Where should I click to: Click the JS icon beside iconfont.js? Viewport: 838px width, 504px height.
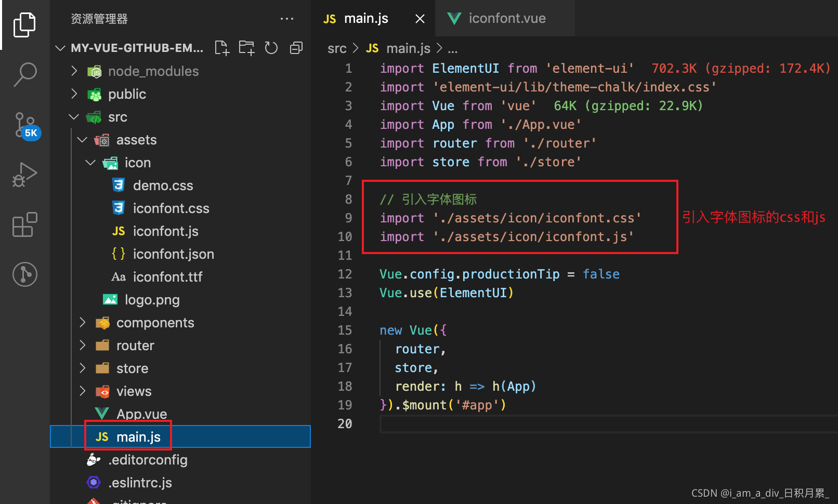(119, 231)
